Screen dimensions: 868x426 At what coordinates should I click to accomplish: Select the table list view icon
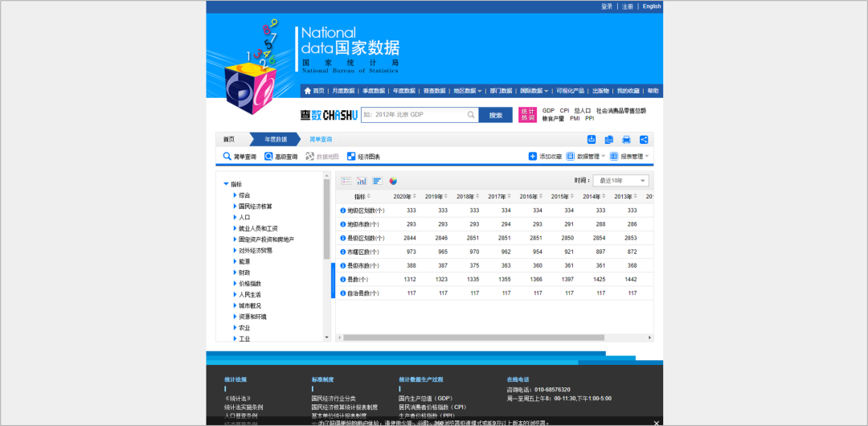(x=346, y=181)
